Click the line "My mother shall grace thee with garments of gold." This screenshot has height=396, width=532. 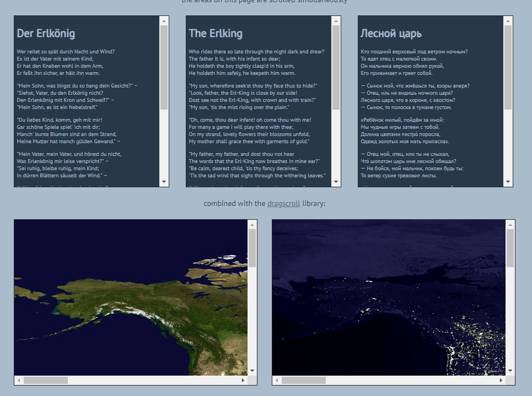coord(249,142)
